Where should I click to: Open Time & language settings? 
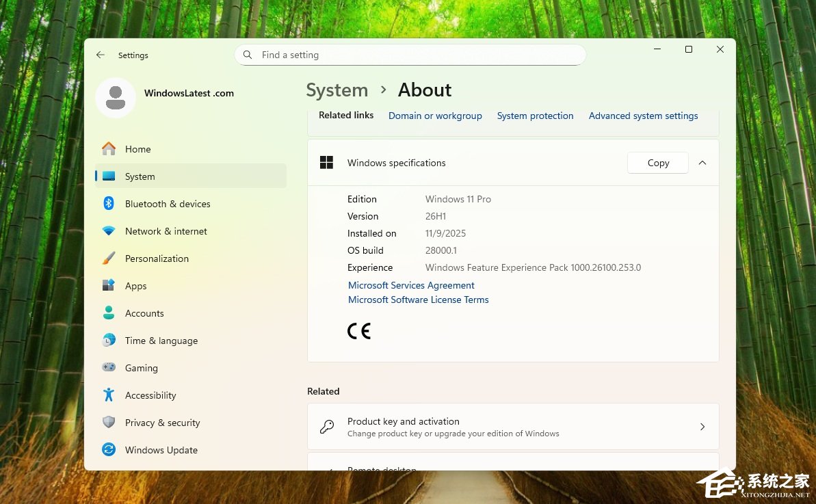pos(190,340)
